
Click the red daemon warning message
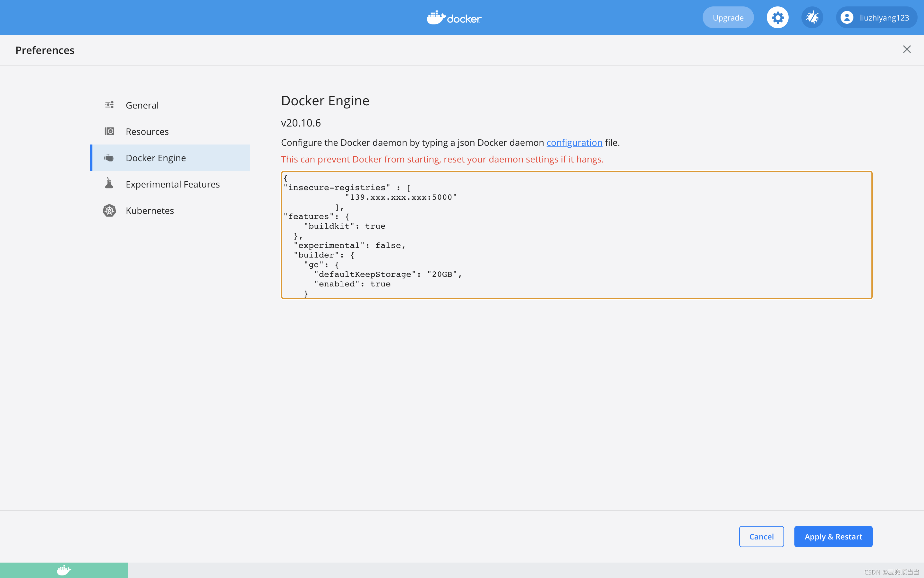point(442,159)
